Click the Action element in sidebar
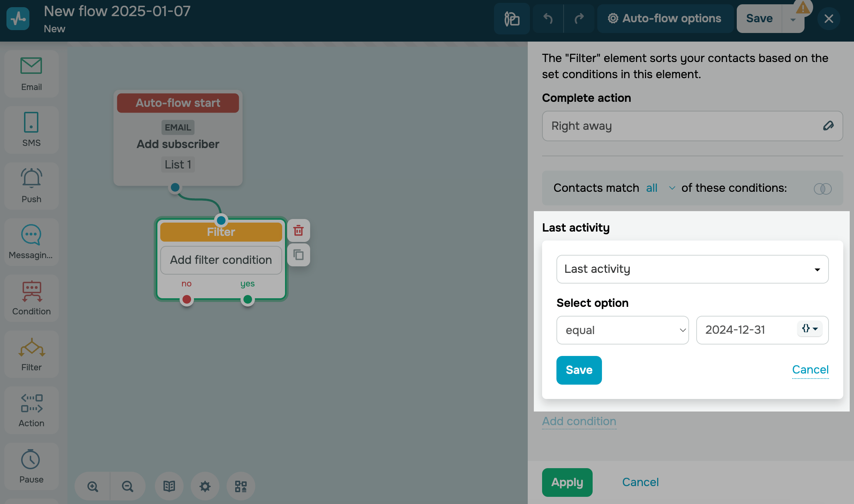Viewport: 854px width, 504px height. click(x=31, y=410)
